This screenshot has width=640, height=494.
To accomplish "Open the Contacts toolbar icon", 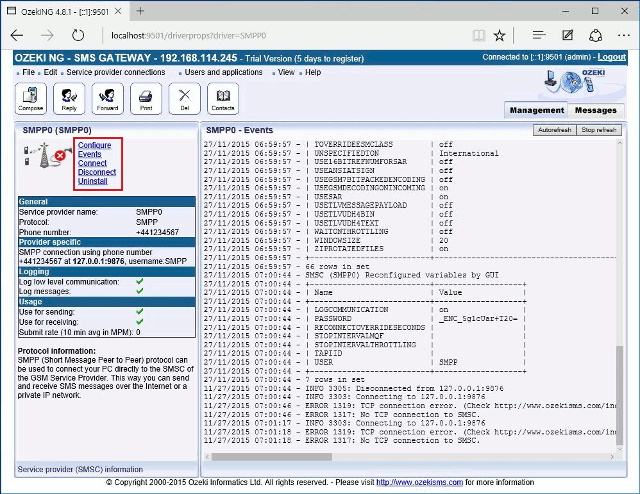I will 223,98.
